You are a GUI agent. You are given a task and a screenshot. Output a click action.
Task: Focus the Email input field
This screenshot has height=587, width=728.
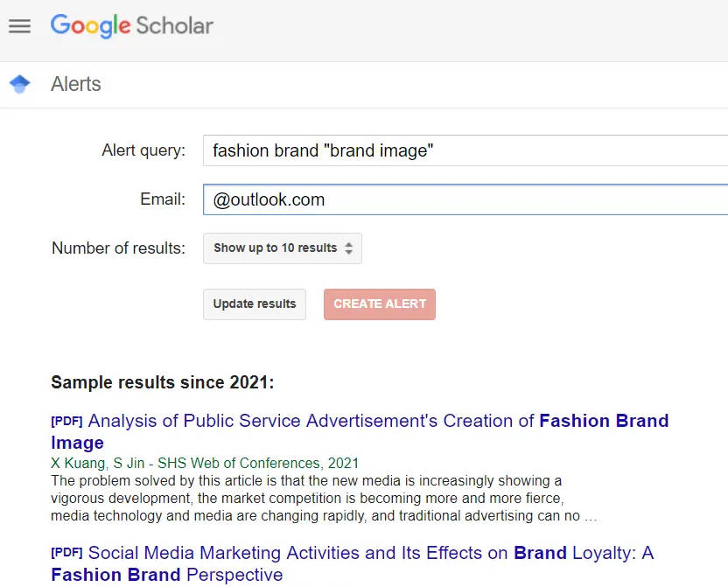(x=465, y=199)
